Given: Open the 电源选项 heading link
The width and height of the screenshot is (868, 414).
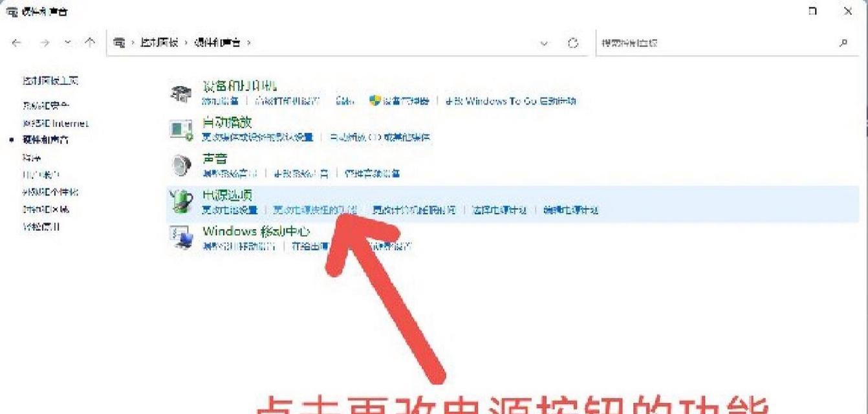Looking at the screenshot, I should point(227,195).
